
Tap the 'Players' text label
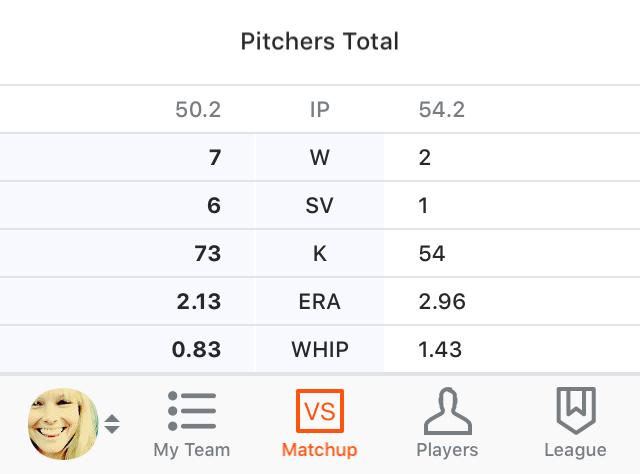(x=447, y=450)
